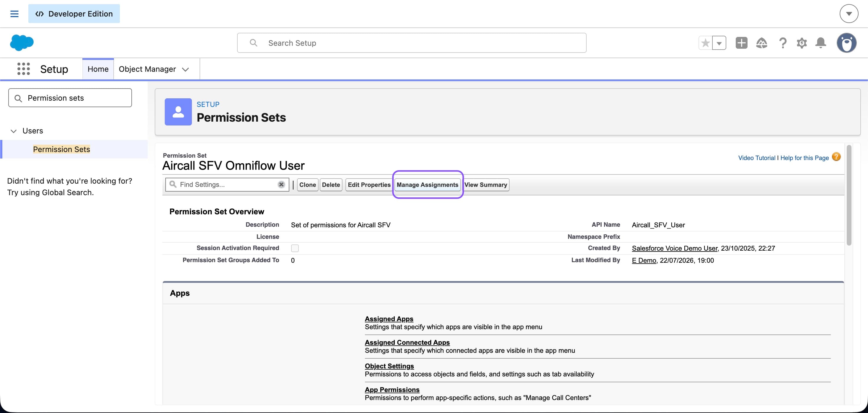Click the Search Setup magnifier icon
Image resolution: width=868 pixels, height=413 pixels.
point(253,43)
